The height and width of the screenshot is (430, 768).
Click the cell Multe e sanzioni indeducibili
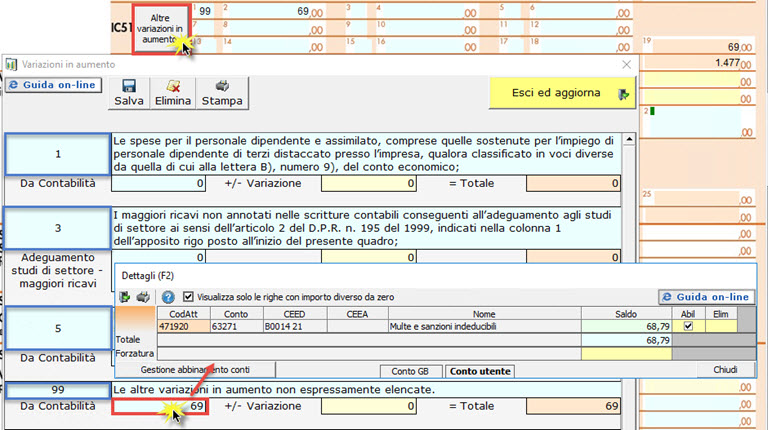pyautogui.click(x=484, y=327)
